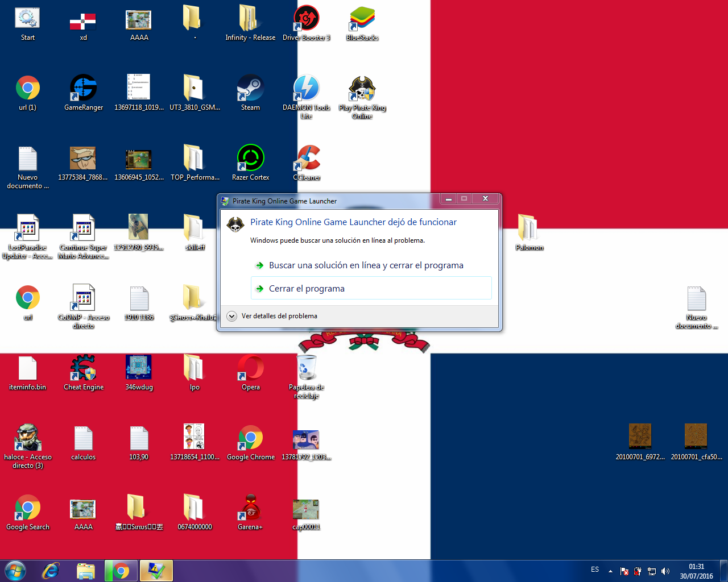Select the DAEMON Tools Lite icon
The height and width of the screenshot is (582, 728).
pyautogui.click(x=307, y=97)
